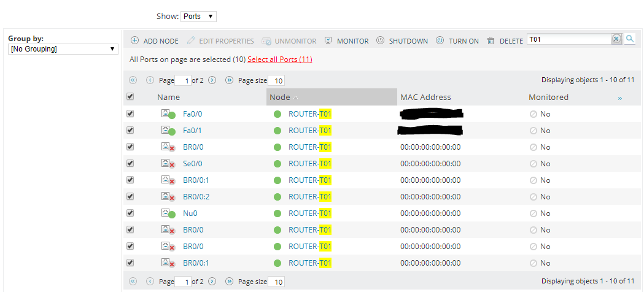Click green node status dot in Nu0 row
The height and width of the screenshot is (292, 644).
click(x=277, y=213)
